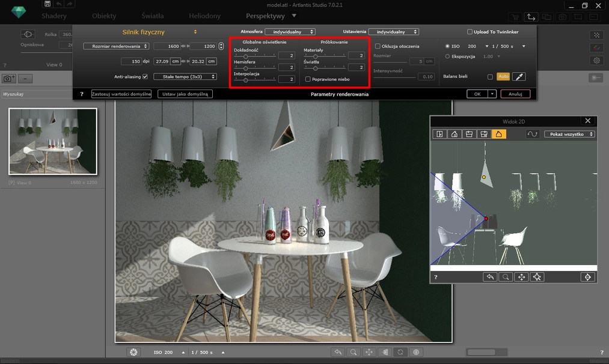Image resolution: width=609 pixels, height=364 pixels.
Task: Enable the Okluzja otoczenia checkbox
Action: (378, 46)
